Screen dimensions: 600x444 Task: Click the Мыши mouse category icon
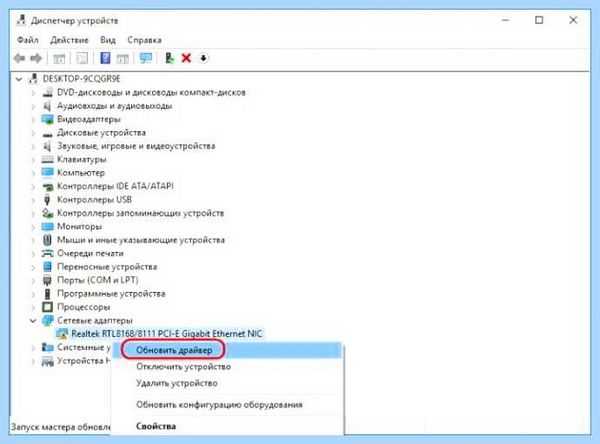(x=47, y=240)
